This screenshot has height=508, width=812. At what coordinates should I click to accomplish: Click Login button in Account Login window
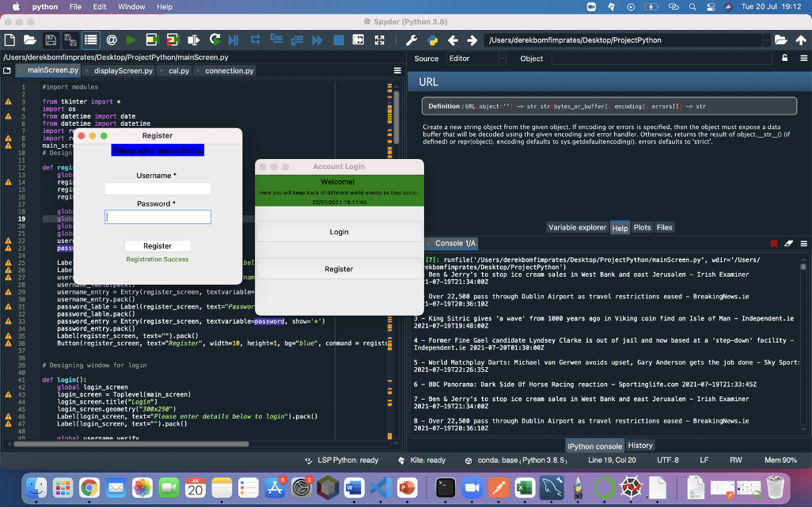click(x=340, y=232)
